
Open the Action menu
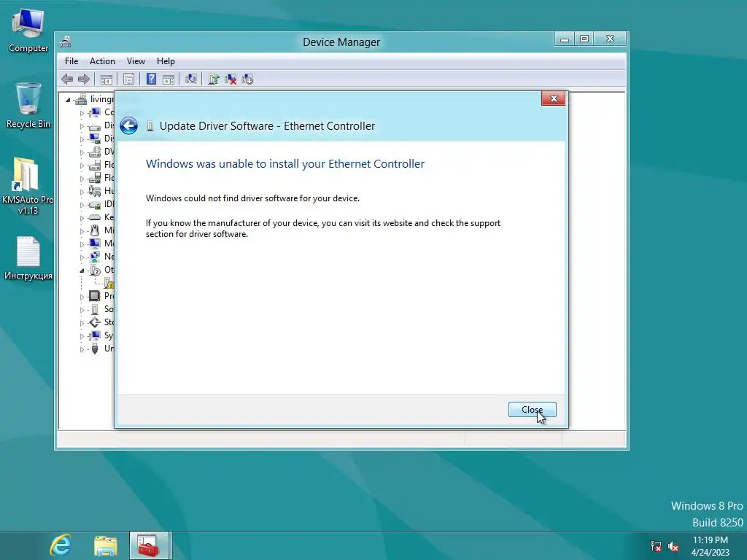[x=102, y=61]
